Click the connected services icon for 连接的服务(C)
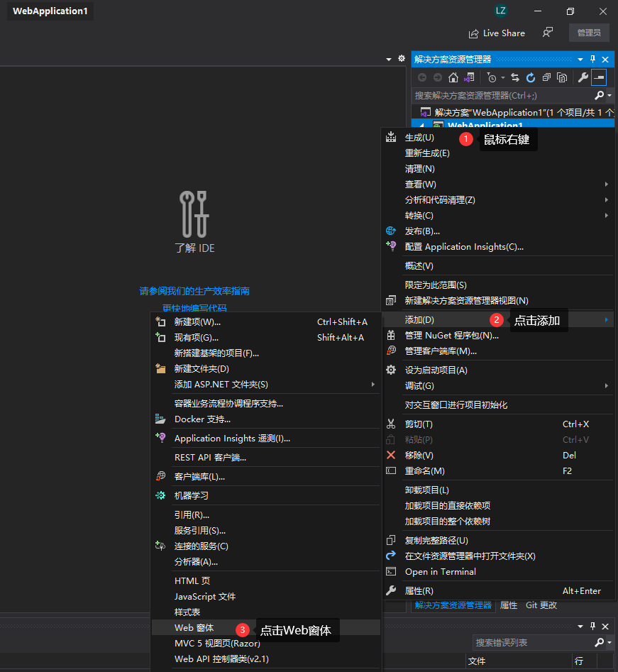The width and height of the screenshot is (618, 672). [x=160, y=546]
